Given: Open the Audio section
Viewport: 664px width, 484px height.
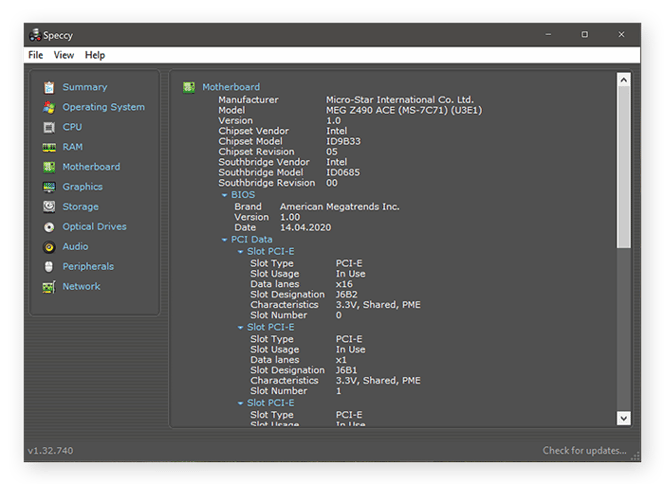Looking at the screenshot, I should click(x=75, y=246).
